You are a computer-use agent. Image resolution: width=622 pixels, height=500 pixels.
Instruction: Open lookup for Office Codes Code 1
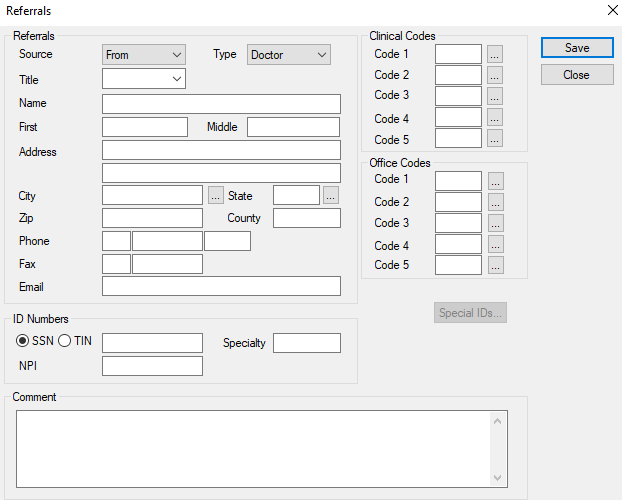coord(495,181)
